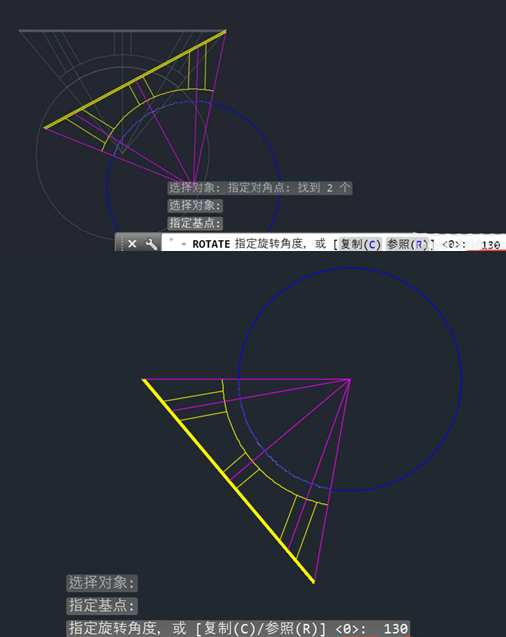Image resolution: width=506 pixels, height=637 pixels.
Task: Select the thick yellow line in the lower drawing
Action: tap(228, 481)
